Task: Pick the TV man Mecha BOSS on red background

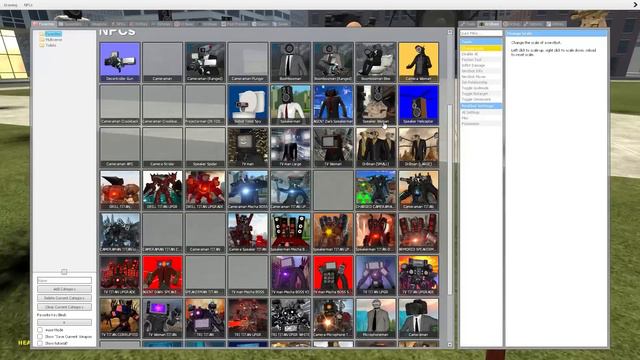Action: point(333,276)
